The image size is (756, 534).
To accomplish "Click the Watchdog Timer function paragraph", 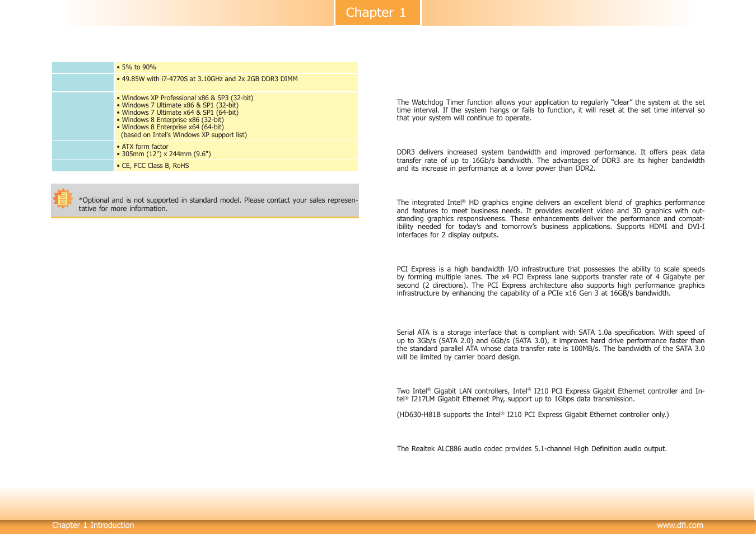I will point(550,110).
